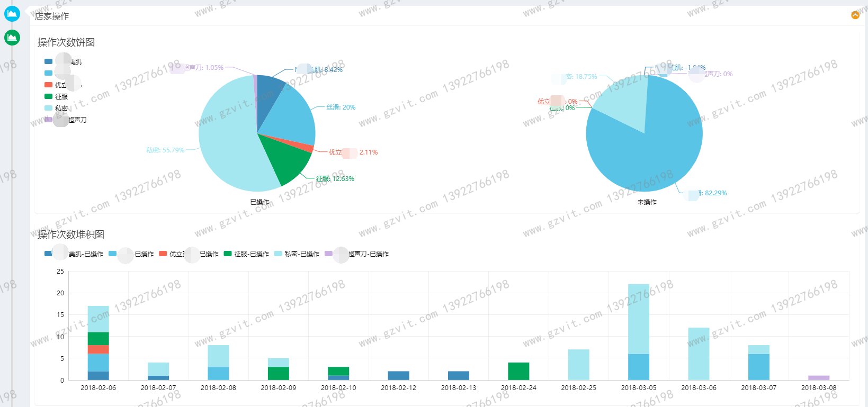
Task: Click the 2018-03-05 axis label
Action: (639, 388)
